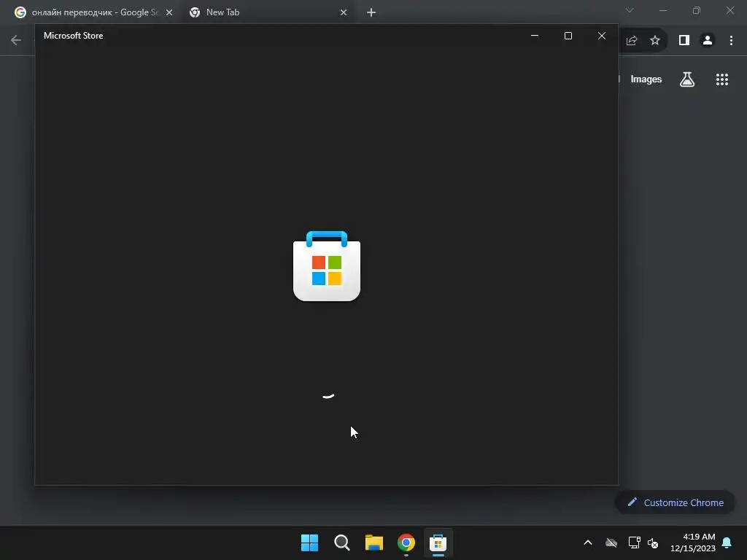747x560 pixels.
Task: Share this page from Chrome toolbar
Action: (x=632, y=41)
